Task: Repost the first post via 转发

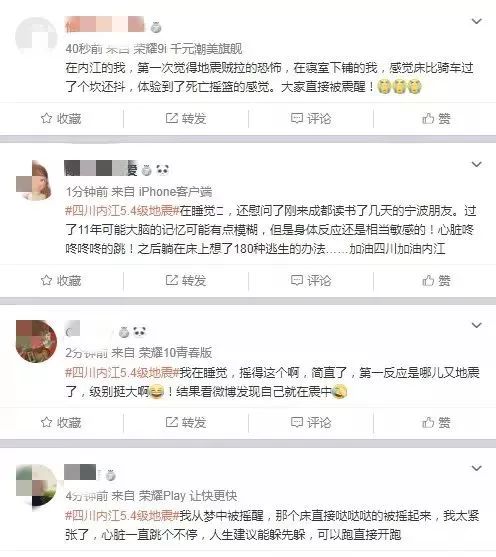Action: [186, 119]
